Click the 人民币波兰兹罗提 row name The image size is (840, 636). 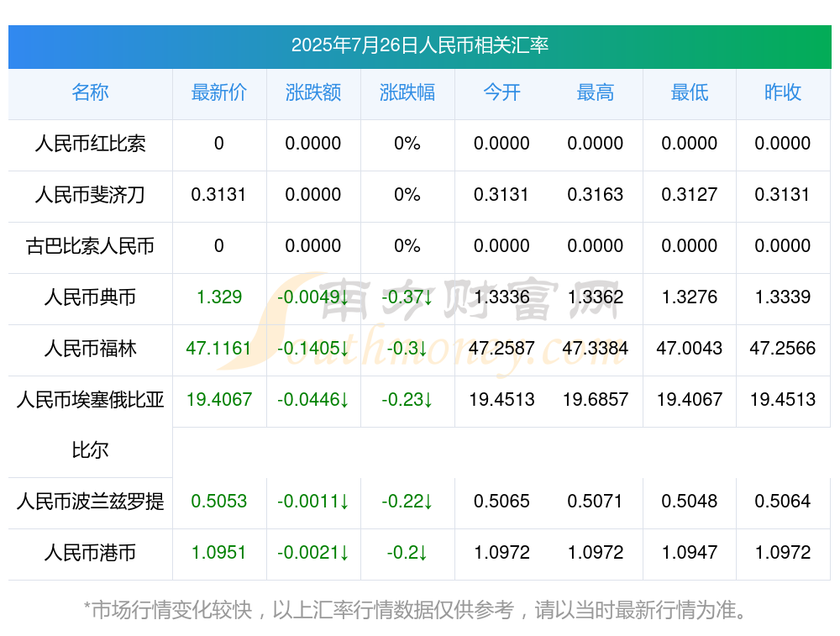pyautogui.click(x=90, y=502)
